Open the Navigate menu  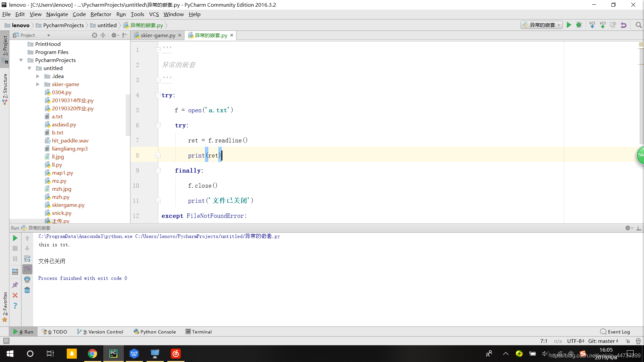(x=57, y=14)
